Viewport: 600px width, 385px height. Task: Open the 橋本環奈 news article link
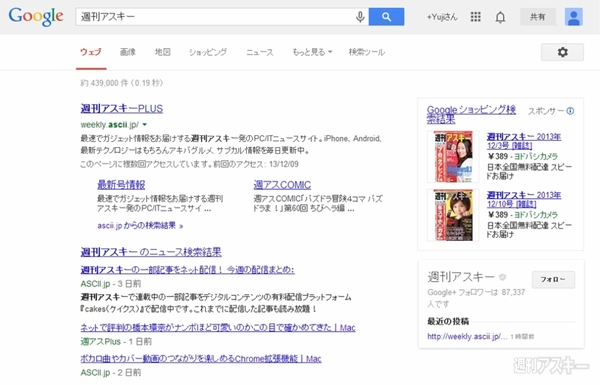pyautogui.click(x=218, y=328)
